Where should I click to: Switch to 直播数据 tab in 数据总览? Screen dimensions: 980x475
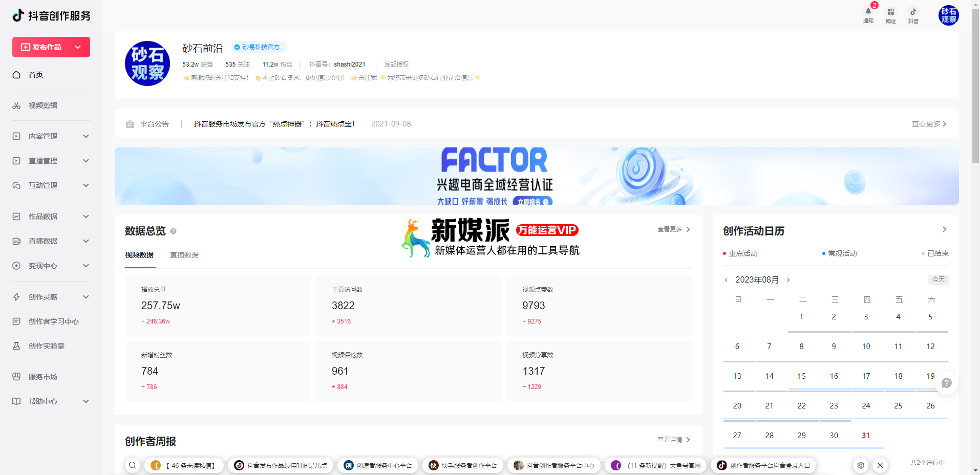(184, 255)
